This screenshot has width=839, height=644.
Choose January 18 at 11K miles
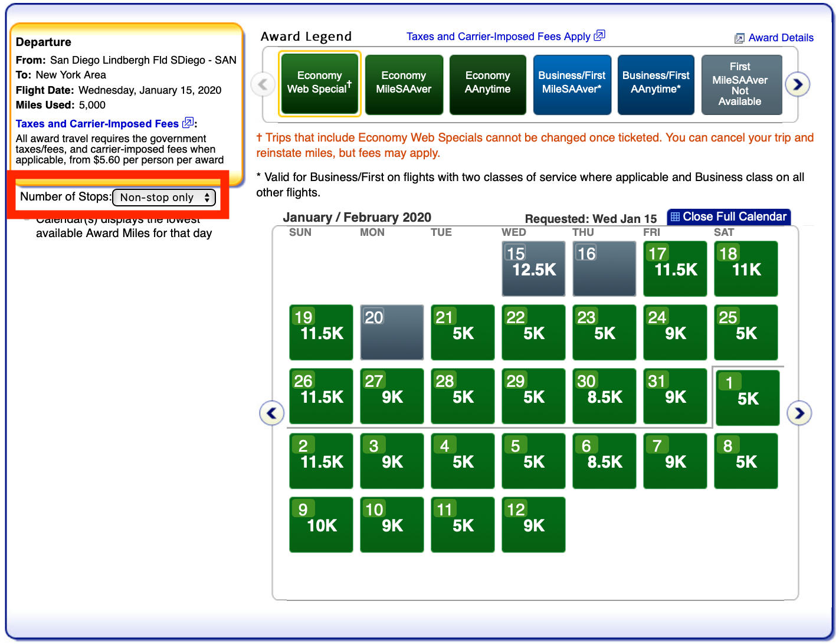pos(746,269)
